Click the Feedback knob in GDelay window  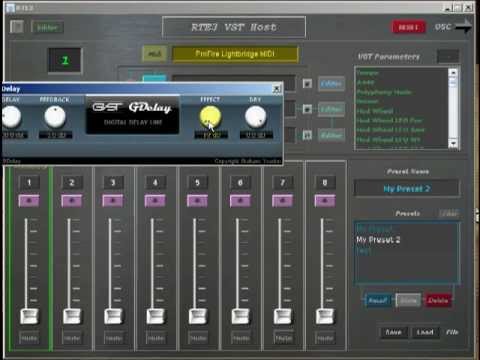[x=55, y=117]
